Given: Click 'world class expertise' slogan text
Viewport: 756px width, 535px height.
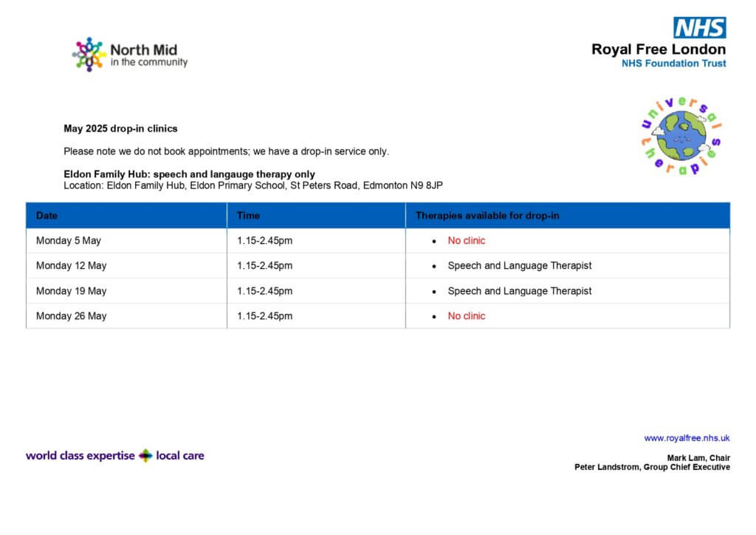Looking at the screenshot, I should click(x=80, y=456).
